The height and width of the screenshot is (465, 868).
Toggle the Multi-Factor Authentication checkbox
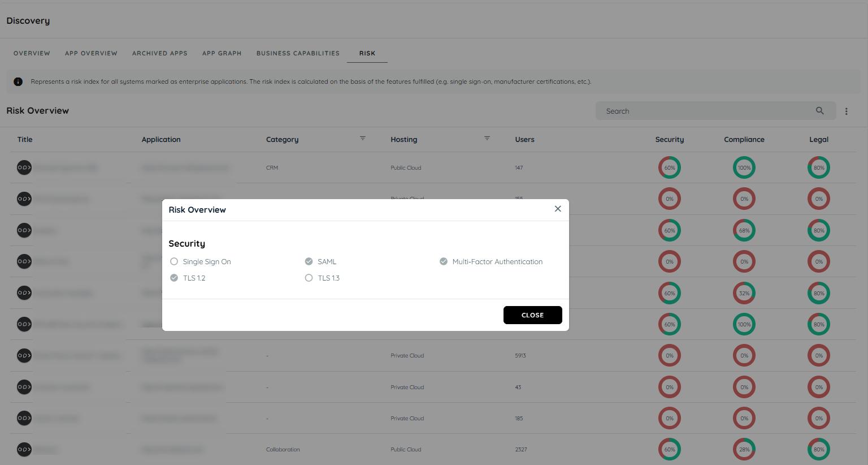[x=444, y=261]
